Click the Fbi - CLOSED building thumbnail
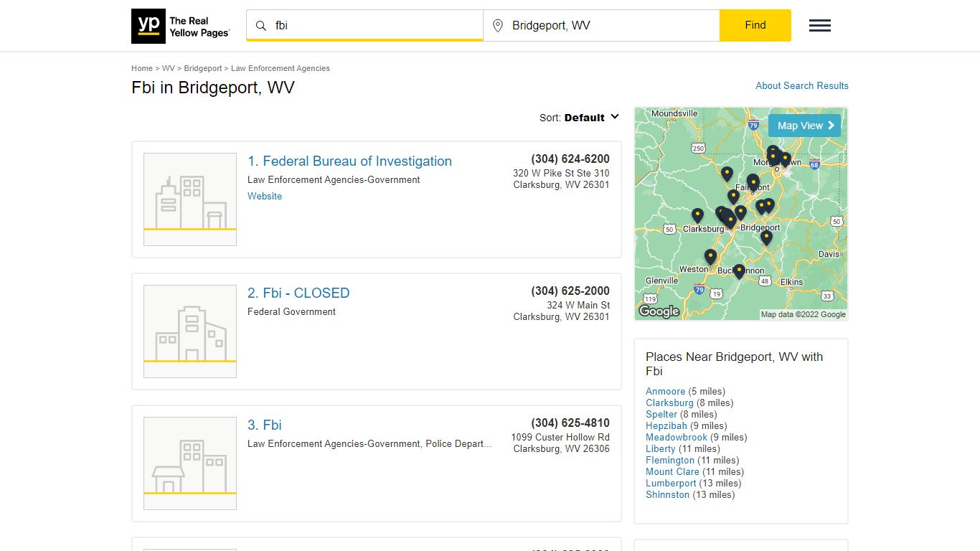This screenshot has width=980, height=551. [190, 331]
